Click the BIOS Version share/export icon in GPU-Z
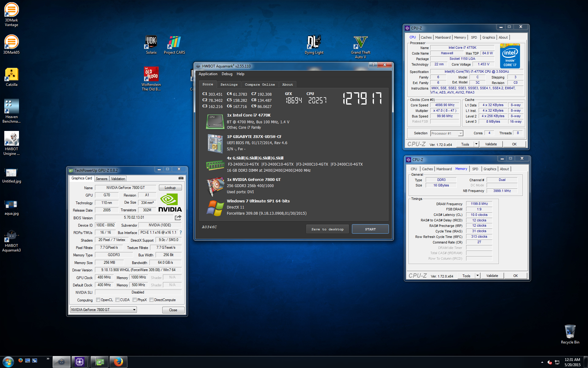The width and height of the screenshot is (588, 368). [x=178, y=217]
